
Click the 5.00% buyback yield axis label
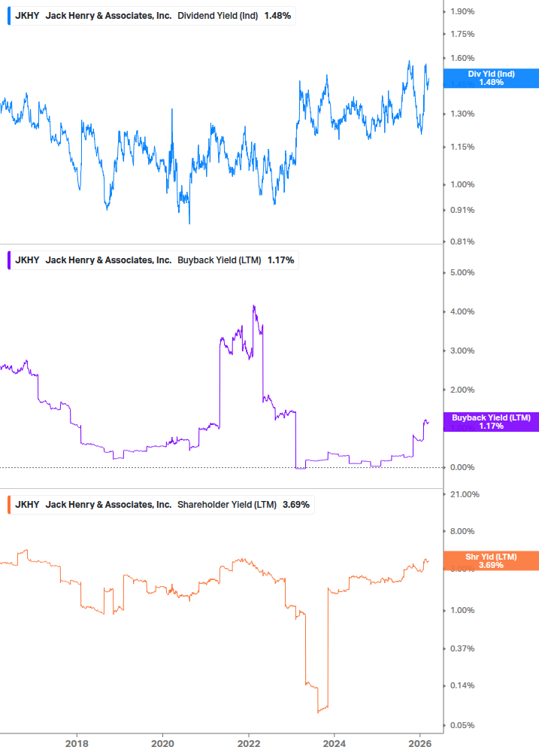tap(462, 273)
